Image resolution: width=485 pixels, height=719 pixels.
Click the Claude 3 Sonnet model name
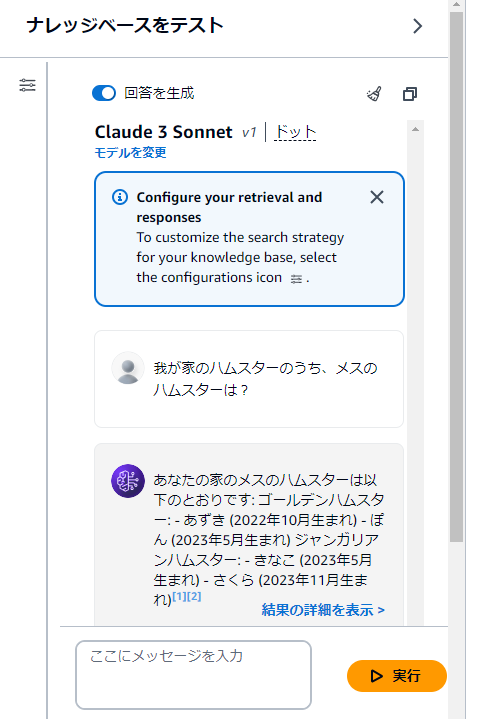click(x=164, y=133)
